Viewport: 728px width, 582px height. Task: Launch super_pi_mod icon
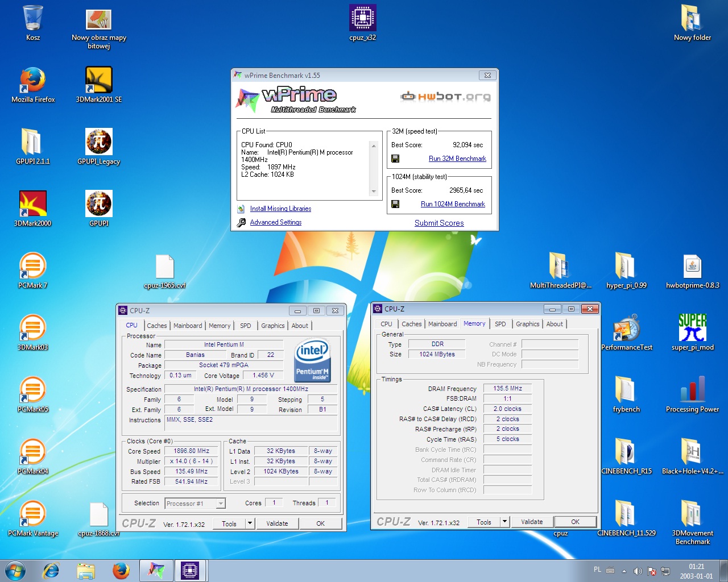pyautogui.click(x=692, y=333)
